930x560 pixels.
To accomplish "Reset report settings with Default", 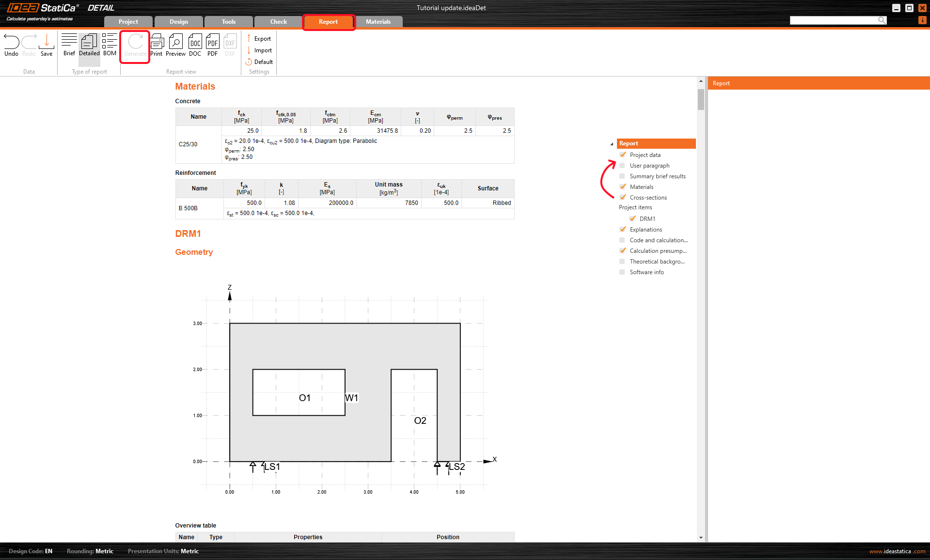I will 259,62.
